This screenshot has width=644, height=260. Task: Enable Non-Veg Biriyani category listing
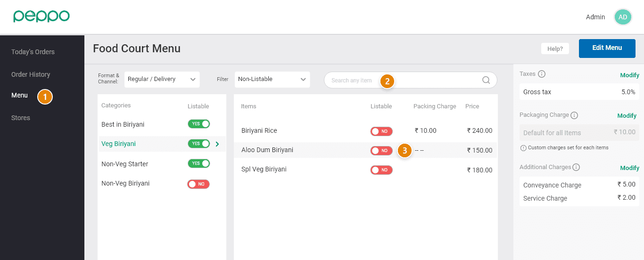point(198,184)
